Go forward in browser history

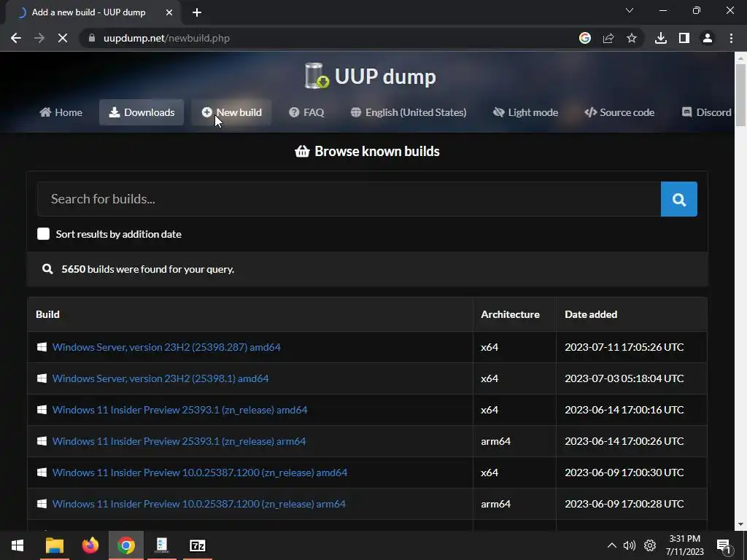click(39, 38)
